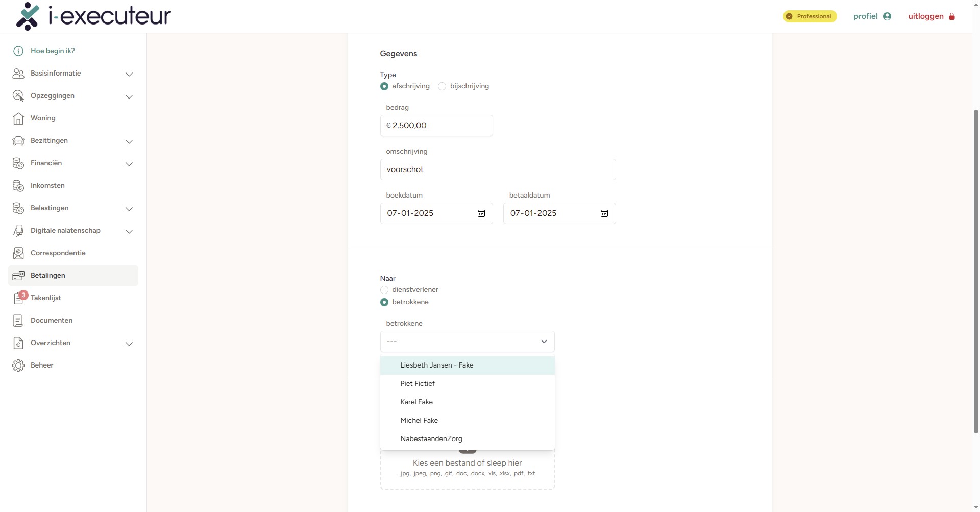Click the Takenlijst icon with badge

19,298
